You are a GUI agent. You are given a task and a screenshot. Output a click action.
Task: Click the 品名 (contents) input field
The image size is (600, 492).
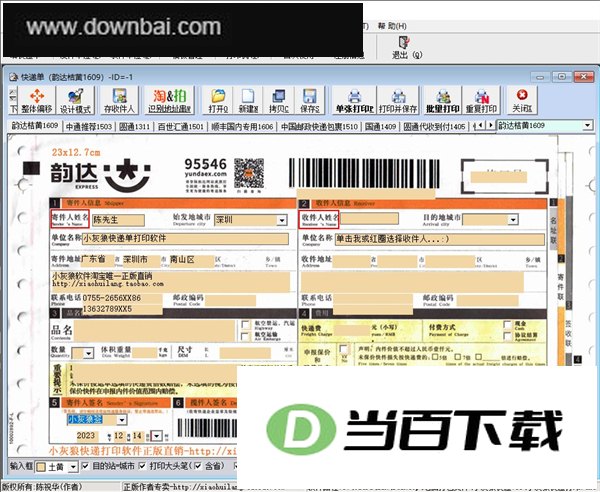point(155,331)
